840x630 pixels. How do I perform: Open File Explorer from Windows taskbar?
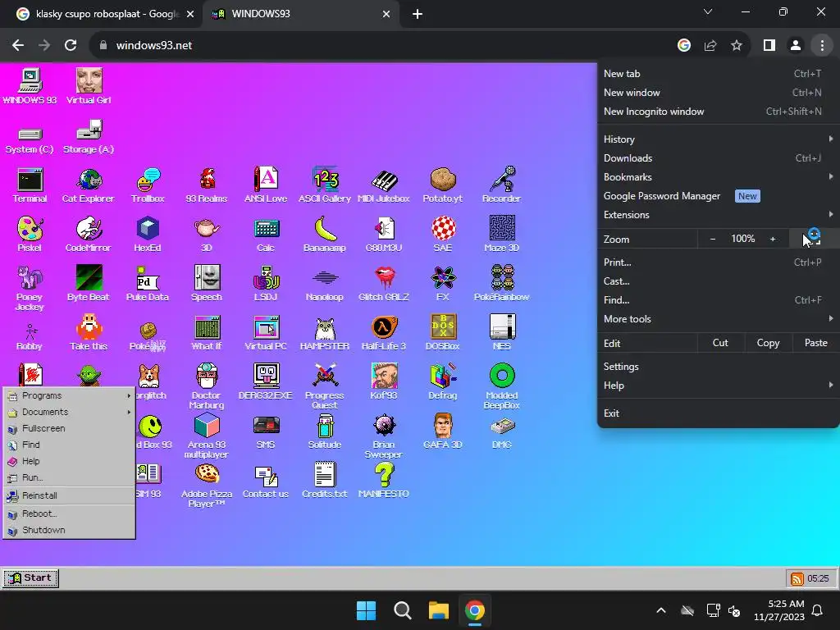click(438, 610)
